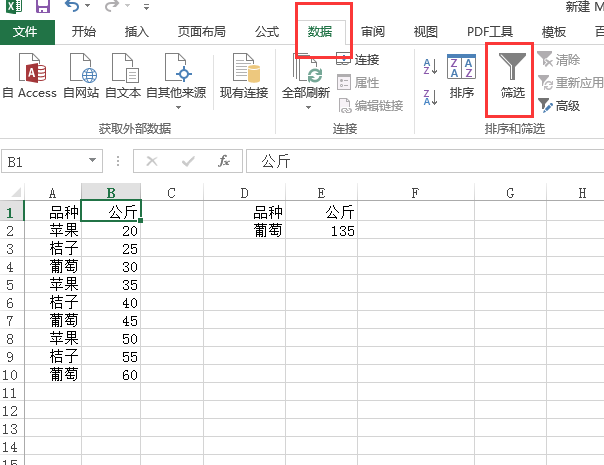Expand the 全部刷新 dropdown arrow

tap(308, 107)
